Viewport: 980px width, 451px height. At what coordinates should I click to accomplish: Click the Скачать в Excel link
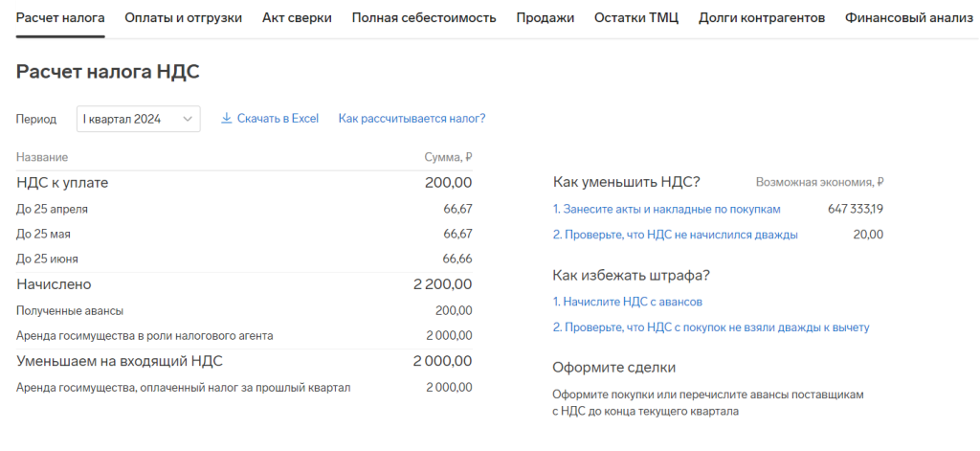point(278,119)
